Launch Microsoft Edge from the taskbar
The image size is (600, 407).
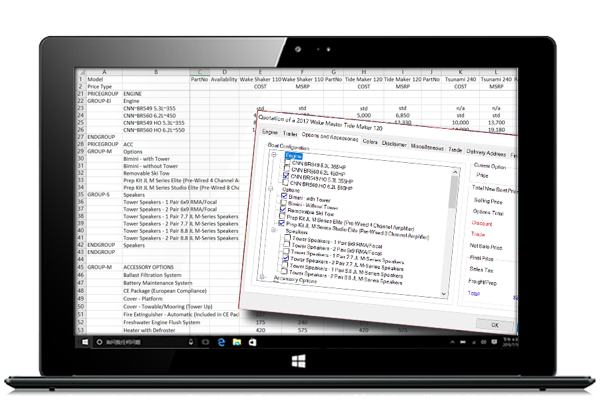click(x=221, y=342)
